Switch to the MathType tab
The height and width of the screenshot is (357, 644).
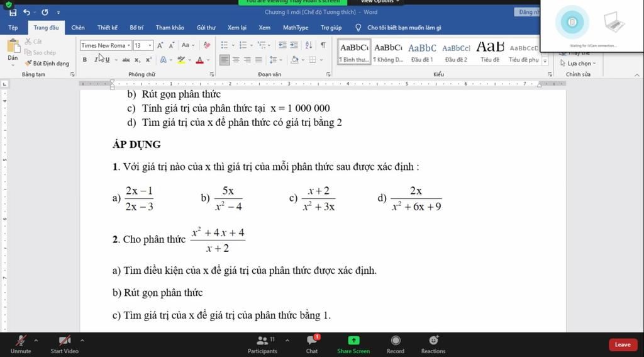point(296,28)
